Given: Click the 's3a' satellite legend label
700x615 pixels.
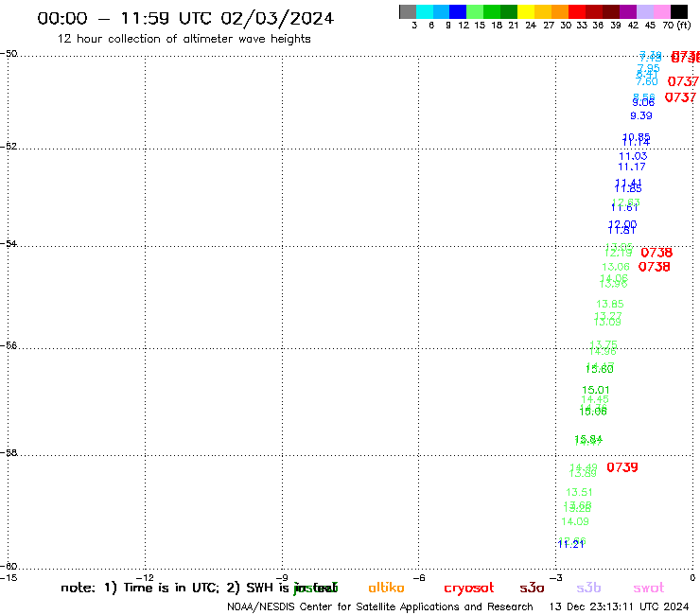Looking at the screenshot, I should click(532, 589).
